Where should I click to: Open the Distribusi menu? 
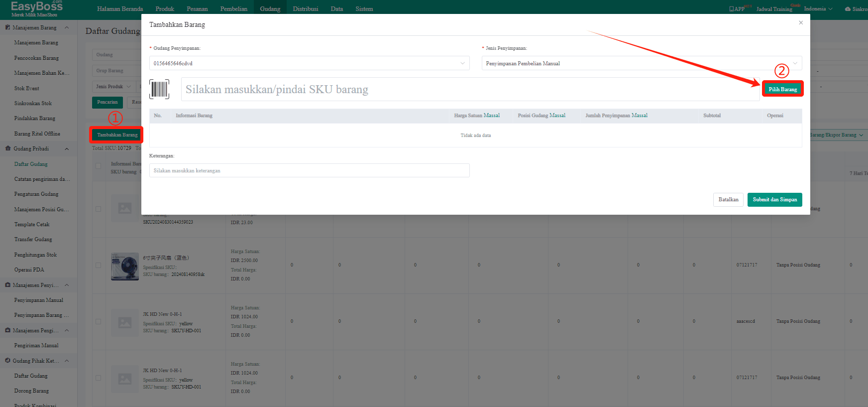[306, 9]
